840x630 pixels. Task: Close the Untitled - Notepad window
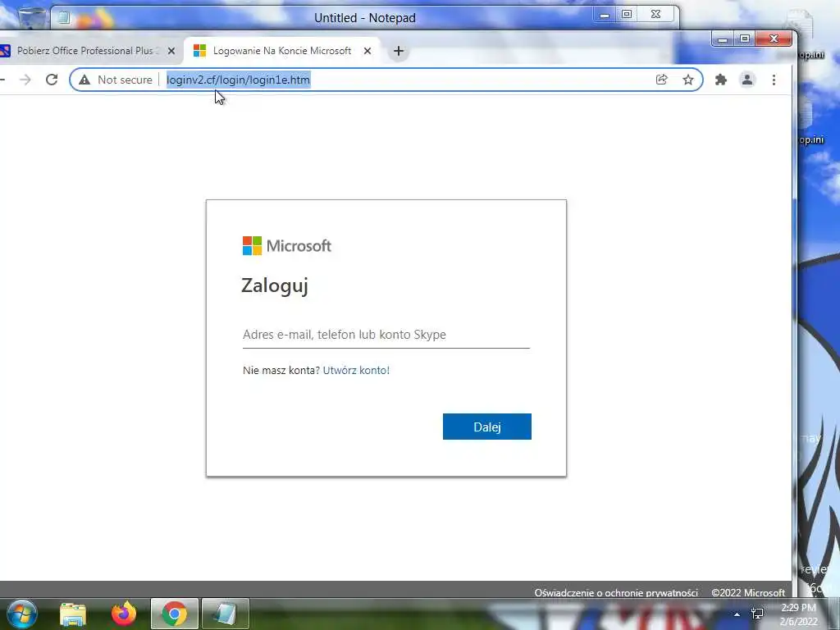(x=655, y=15)
